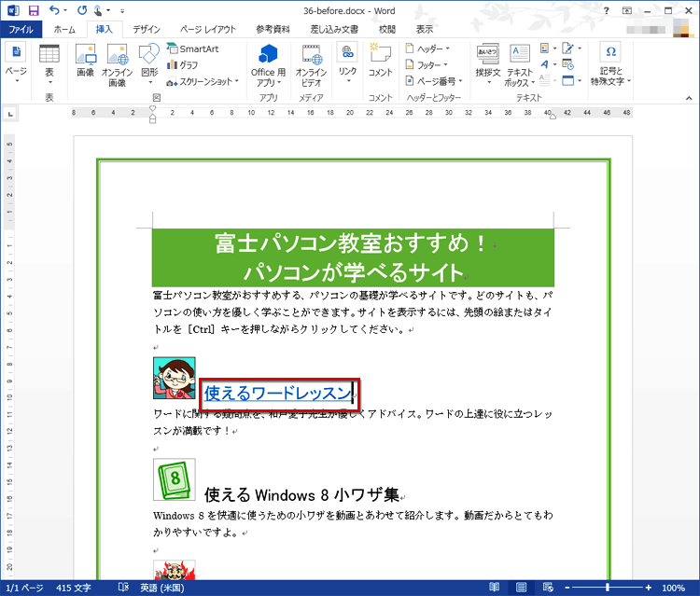Click the zoom out minus button

[x=567, y=588]
